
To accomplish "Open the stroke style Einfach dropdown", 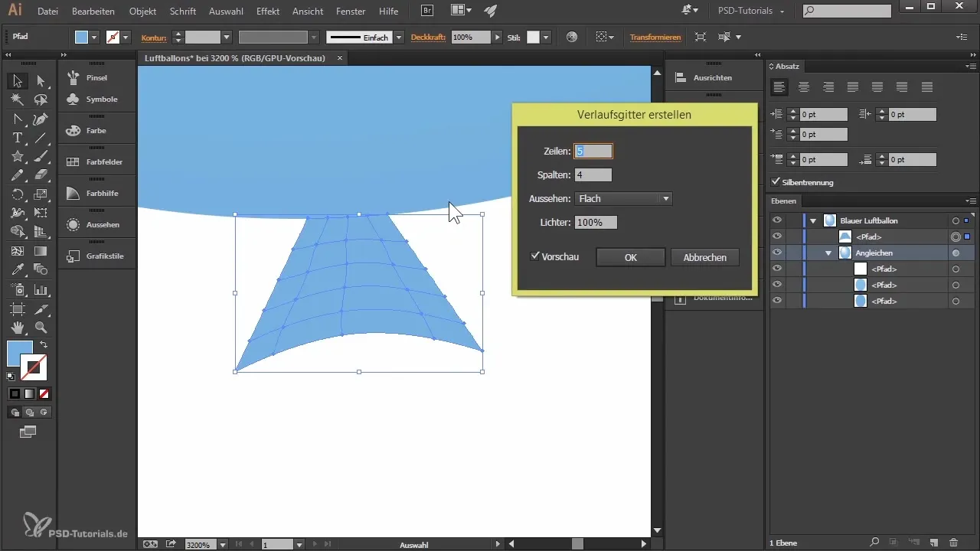I will coord(399,37).
